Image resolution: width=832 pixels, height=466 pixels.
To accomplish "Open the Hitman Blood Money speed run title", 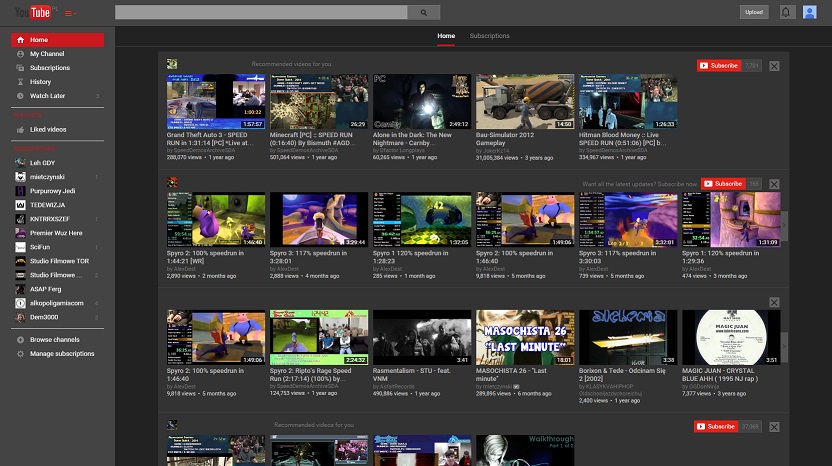I will [x=622, y=139].
